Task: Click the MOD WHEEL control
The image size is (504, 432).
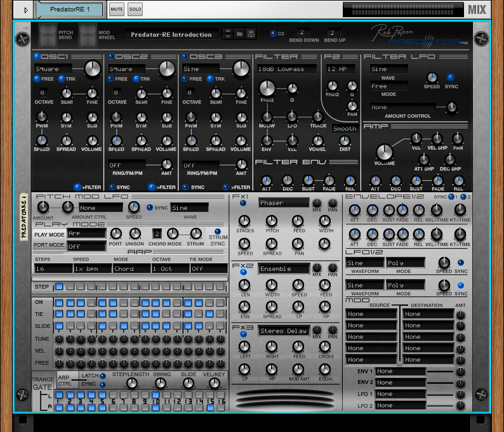Action: tap(88, 35)
